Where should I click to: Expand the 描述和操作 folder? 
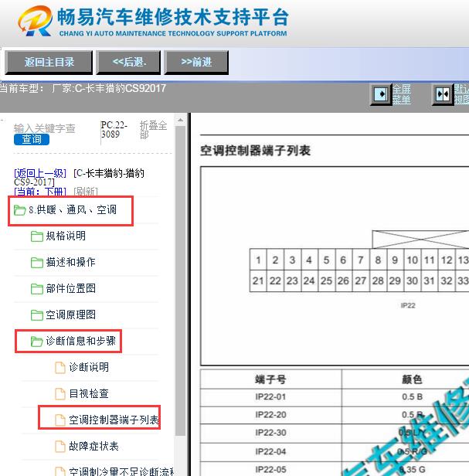tap(70, 262)
